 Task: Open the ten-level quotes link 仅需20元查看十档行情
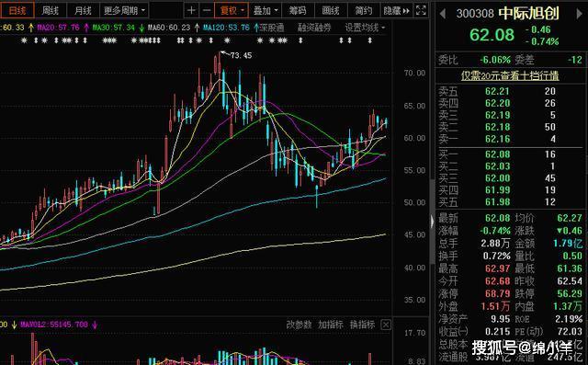pyautogui.click(x=510, y=75)
